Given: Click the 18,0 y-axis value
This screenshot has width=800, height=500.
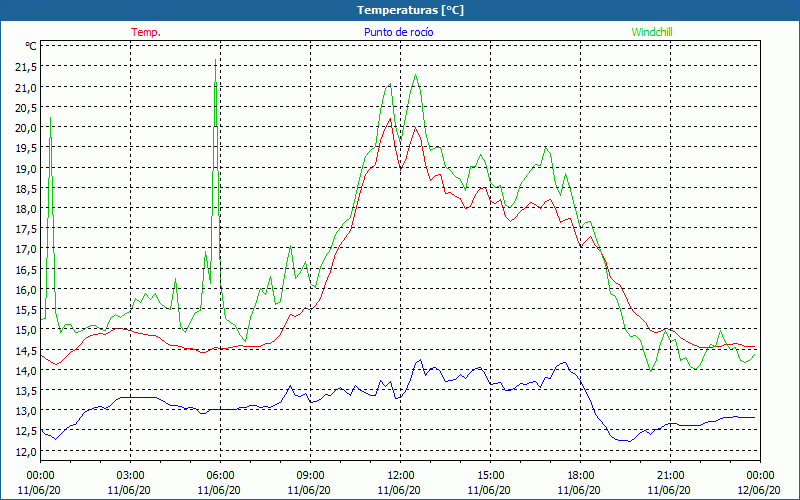Looking at the screenshot, I should (x=26, y=208).
